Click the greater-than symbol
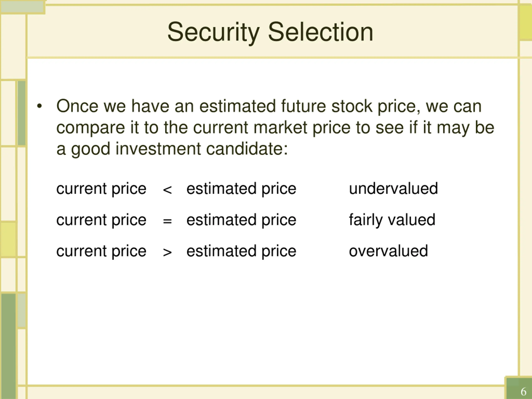The height and width of the screenshot is (399, 532). [167, 252]
